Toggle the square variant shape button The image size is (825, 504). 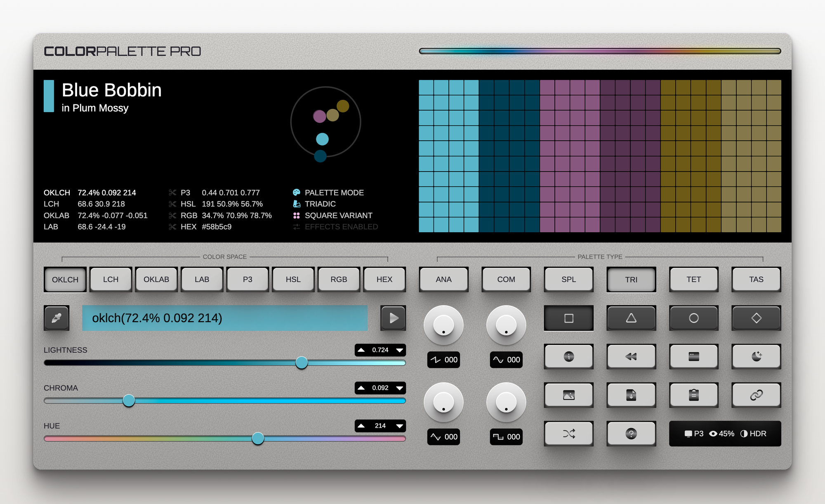coord(568,318)
